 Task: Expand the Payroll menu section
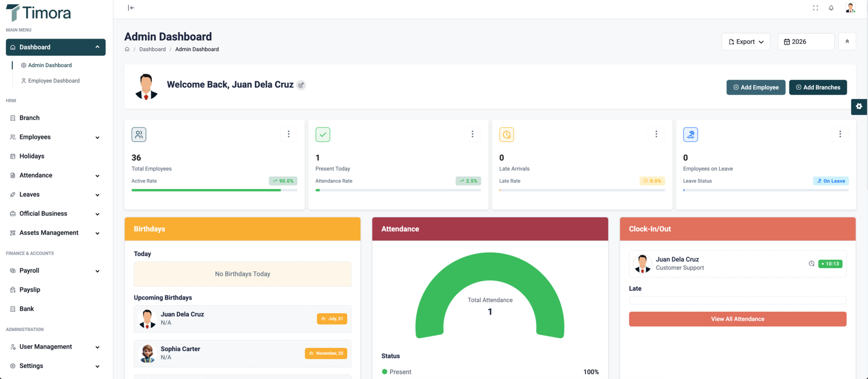(x=55, y=271)
